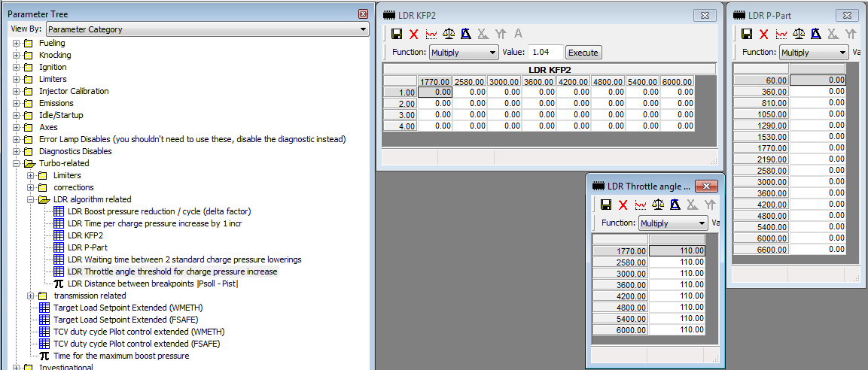868x370 pixels.
Task: Click scales icon in LDR Throttle angle window
Action: pyautogui.click(x=658, y=205)
